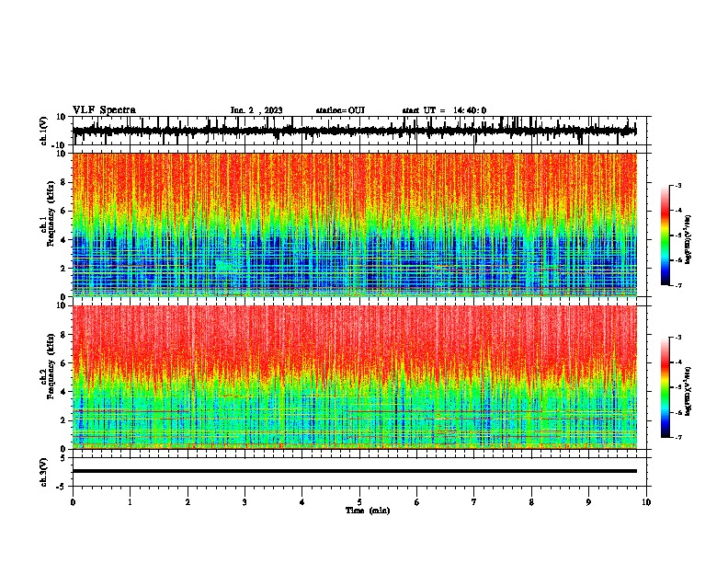
Task: Click inside the ch.2 spectrogram panel
Action: 354,377
